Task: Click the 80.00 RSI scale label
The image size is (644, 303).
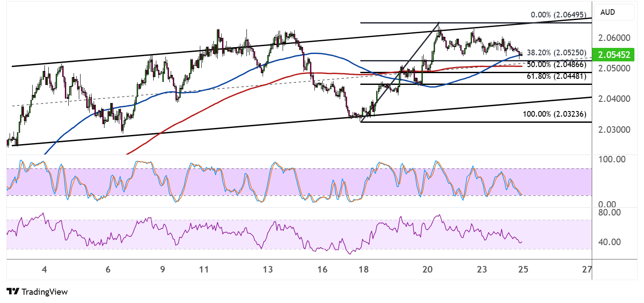Action: click(609, 212)
